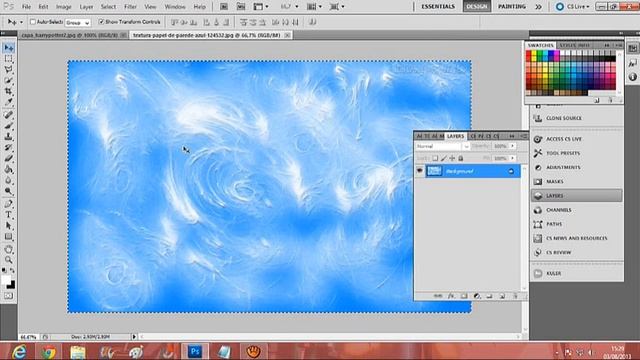The height and width of the screenshot is (360, 640).
Task: Select the Rectangle shape tool
Action: (9, 237)
